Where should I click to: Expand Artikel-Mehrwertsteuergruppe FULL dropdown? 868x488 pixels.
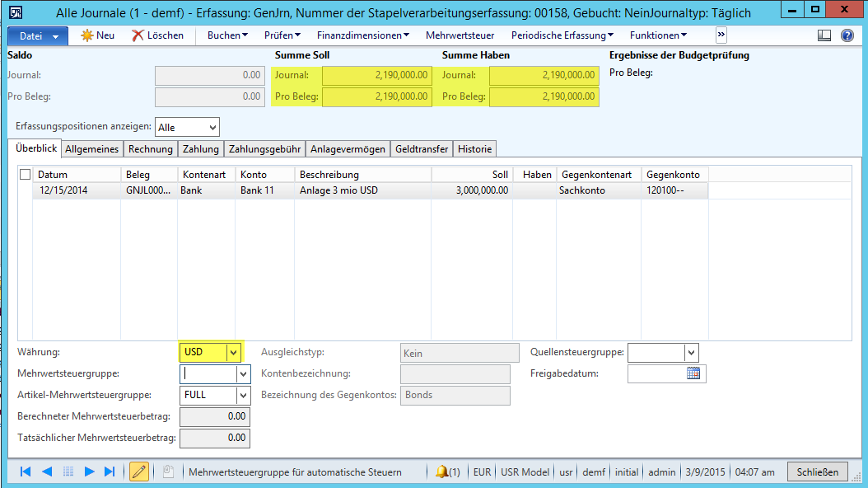coord(242,395)
